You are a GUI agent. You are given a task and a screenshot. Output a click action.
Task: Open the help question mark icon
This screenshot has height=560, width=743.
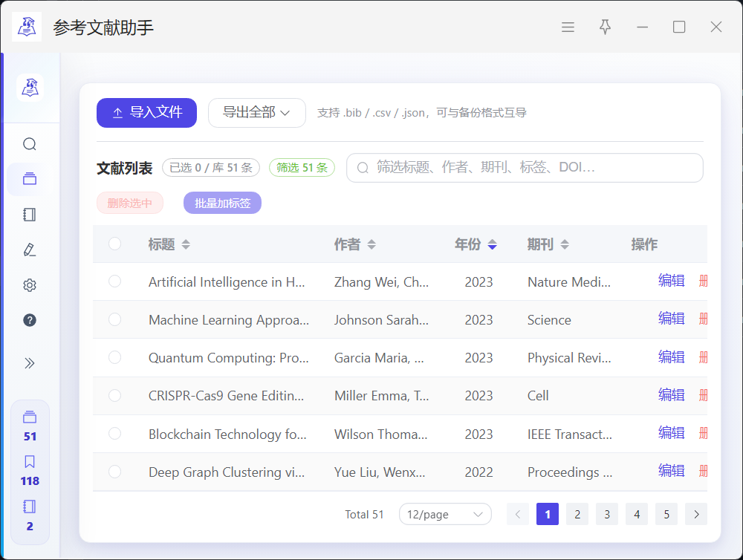click(30, 320)
